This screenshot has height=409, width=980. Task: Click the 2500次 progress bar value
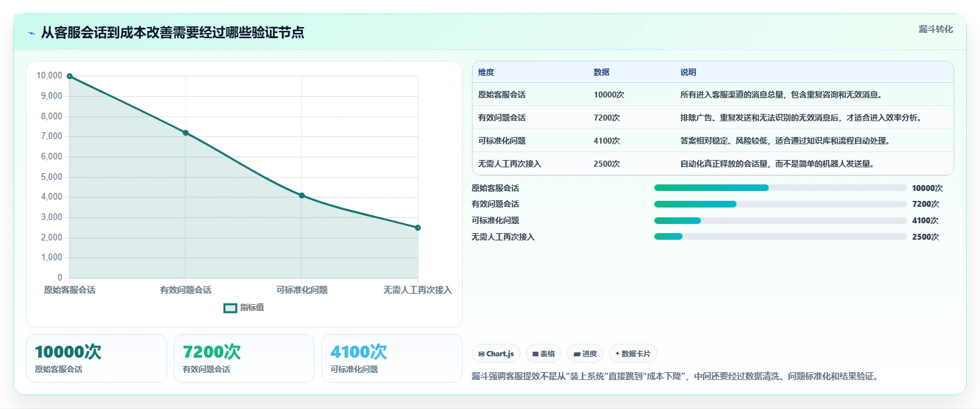tap(925, 237)
